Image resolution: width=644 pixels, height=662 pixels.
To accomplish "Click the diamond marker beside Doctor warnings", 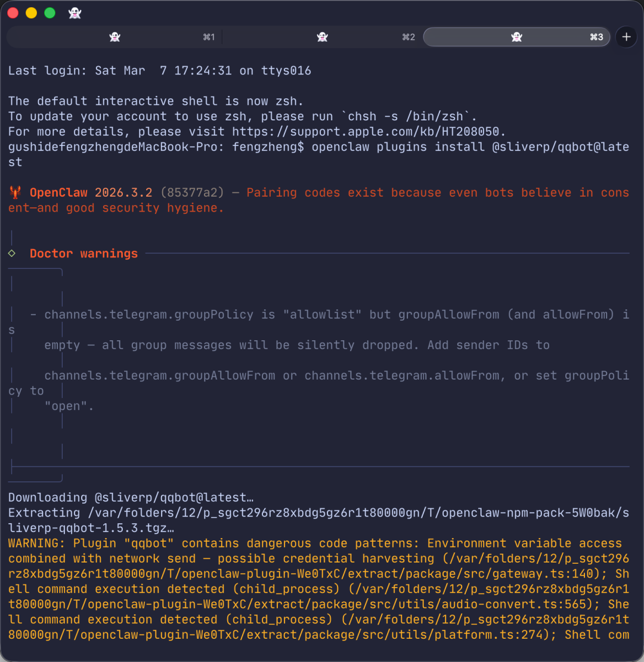I will pos(12,253).
